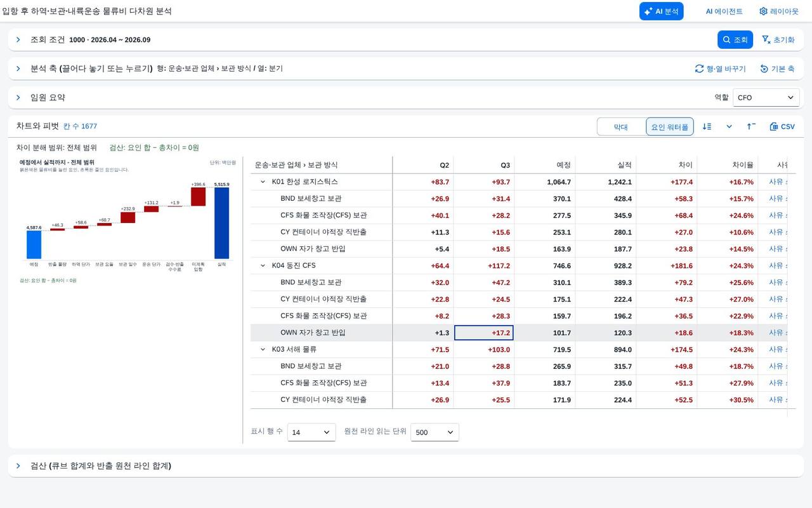Open the 표시 행 수 dropdown
The width and height of the screenshot is (812, 508).
click(311, 432)
